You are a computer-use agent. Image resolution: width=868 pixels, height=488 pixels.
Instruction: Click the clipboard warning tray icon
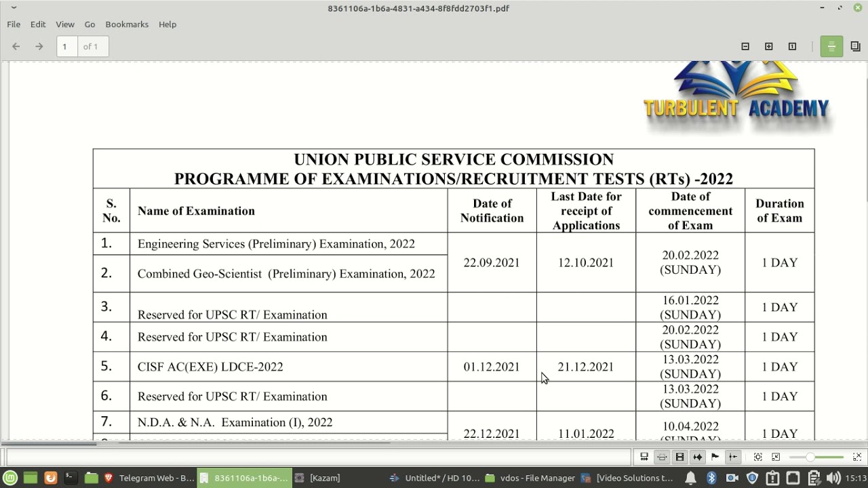point(772,478)
